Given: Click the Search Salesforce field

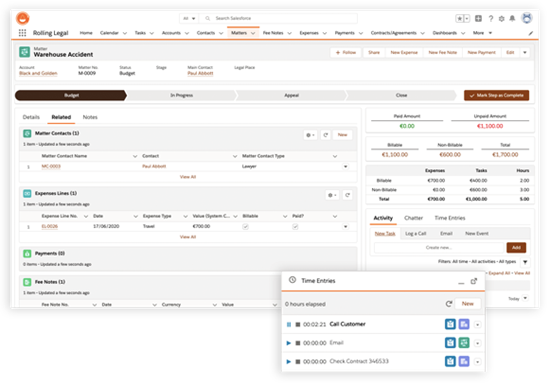Looking at the screenshot, I should pyautogui.click(x=279, y=18).
